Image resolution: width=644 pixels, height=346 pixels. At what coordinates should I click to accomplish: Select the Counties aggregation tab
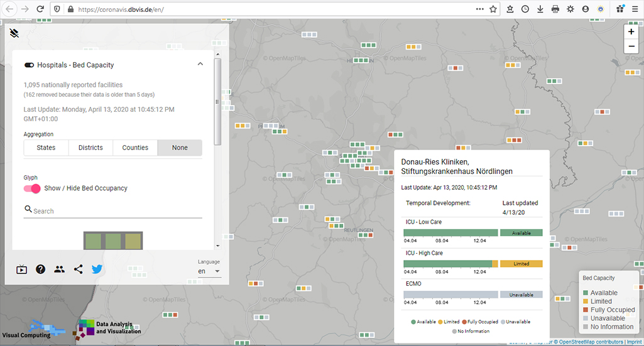coord(135,148)
